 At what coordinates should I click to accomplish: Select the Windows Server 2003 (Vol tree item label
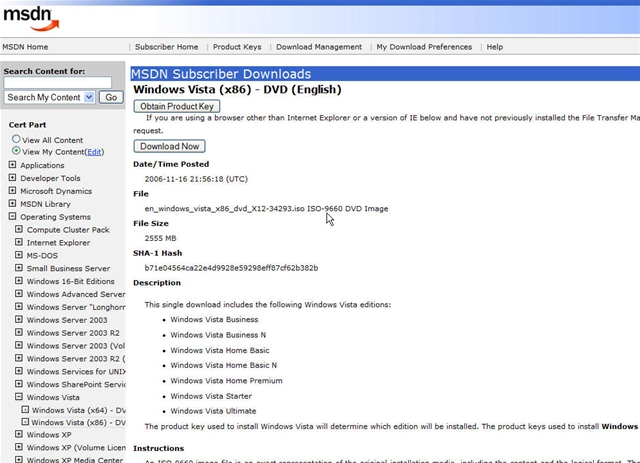tap(76, 346)
